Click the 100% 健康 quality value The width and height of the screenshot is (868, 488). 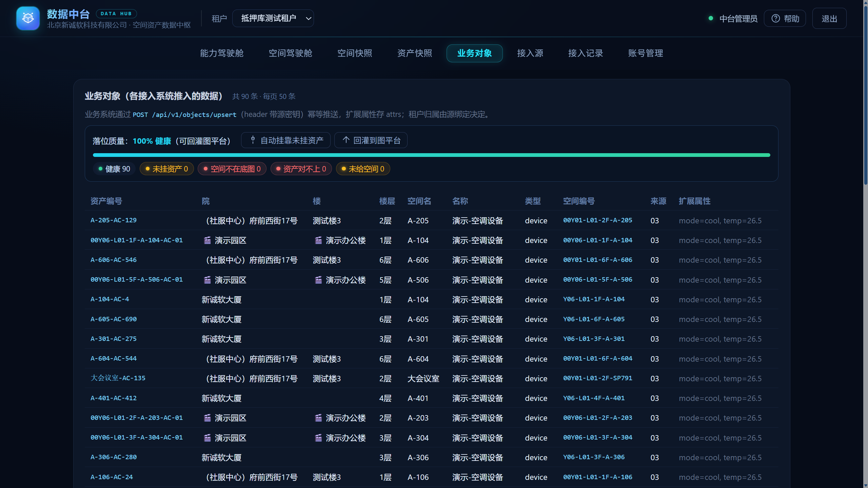(152, 141)
